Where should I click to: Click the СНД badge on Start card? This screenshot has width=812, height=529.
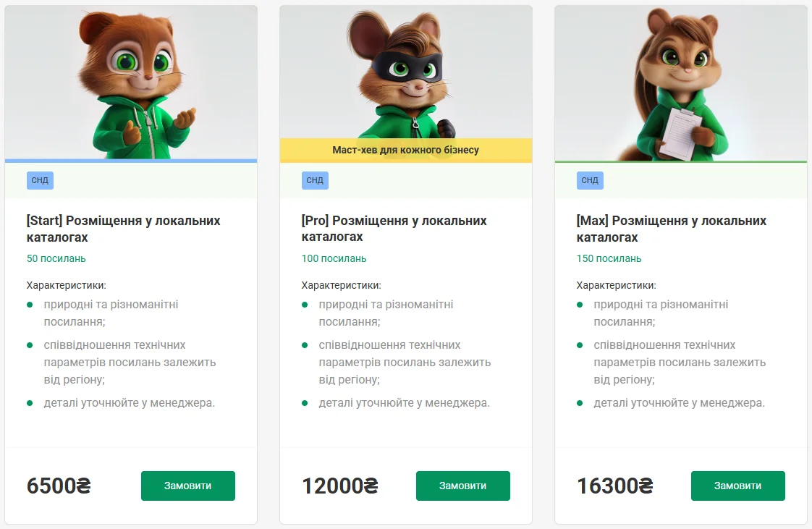tap(40, 180)
